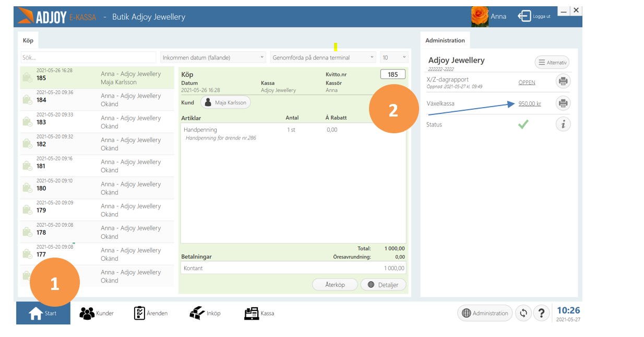Open the Genomförda på denna terminal dropdown
Screen dimensions: 644x337
click(x=323, y=57)
